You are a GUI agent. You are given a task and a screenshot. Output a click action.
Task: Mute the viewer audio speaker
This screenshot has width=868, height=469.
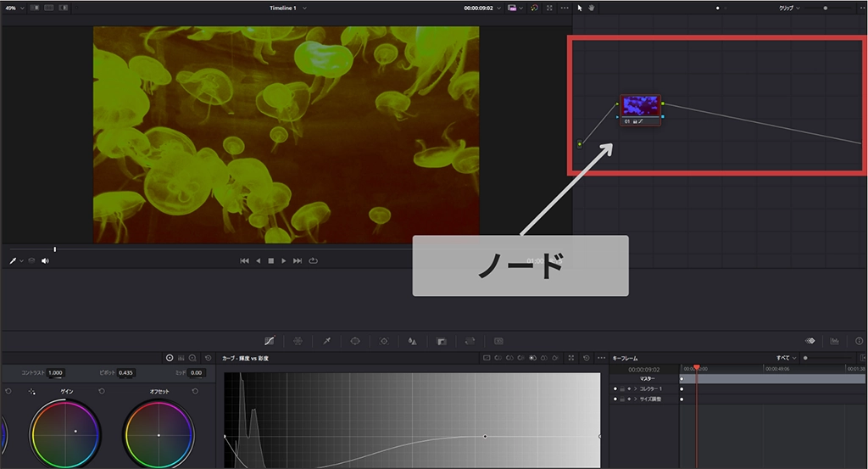pyautogui.click(x=46, y=261)
